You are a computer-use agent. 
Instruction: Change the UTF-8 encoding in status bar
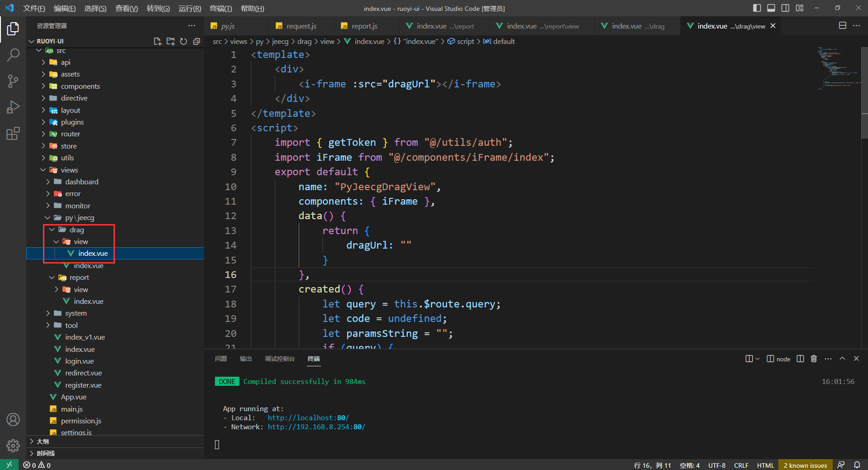tap(717, 465)
